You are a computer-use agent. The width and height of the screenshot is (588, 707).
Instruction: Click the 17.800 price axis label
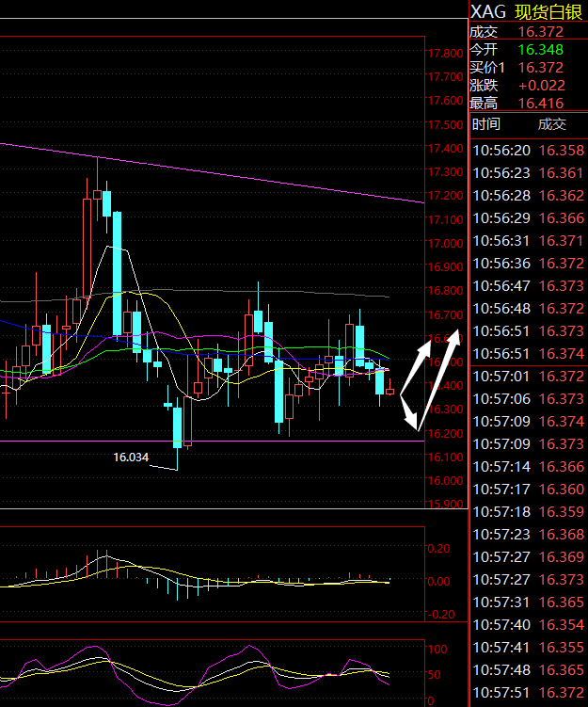click(445, 54)
